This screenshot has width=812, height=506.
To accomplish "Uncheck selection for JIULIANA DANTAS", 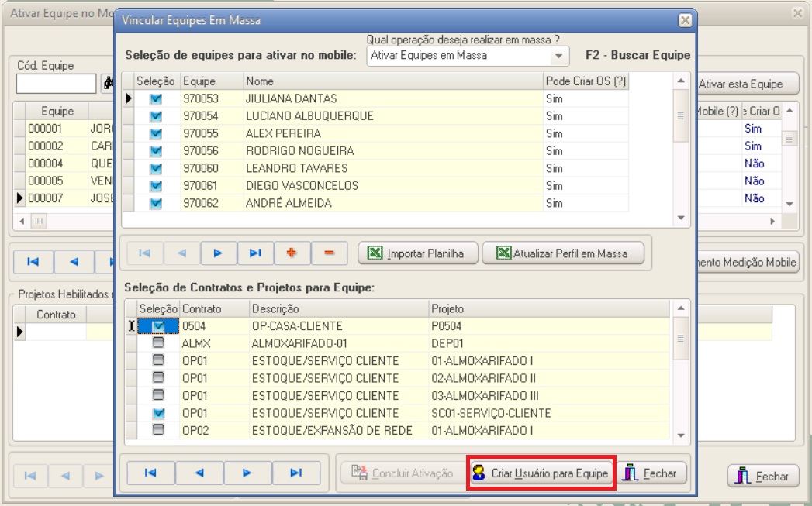I will pos(156,99).
